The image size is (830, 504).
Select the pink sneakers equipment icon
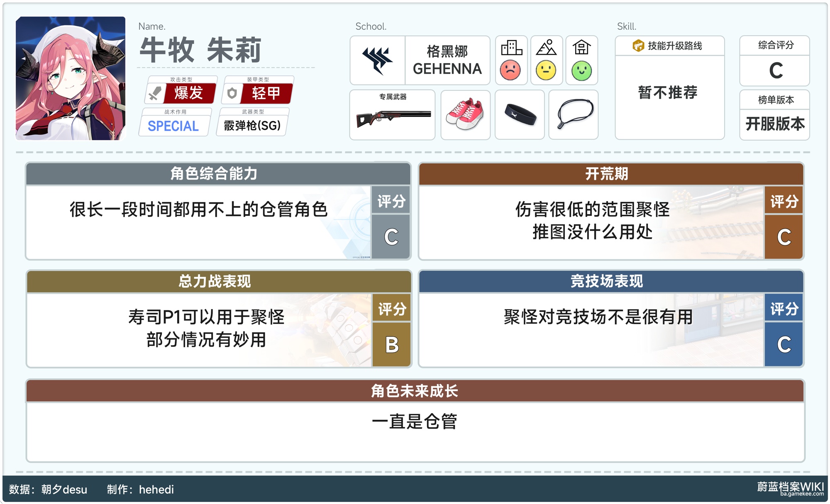465,115
